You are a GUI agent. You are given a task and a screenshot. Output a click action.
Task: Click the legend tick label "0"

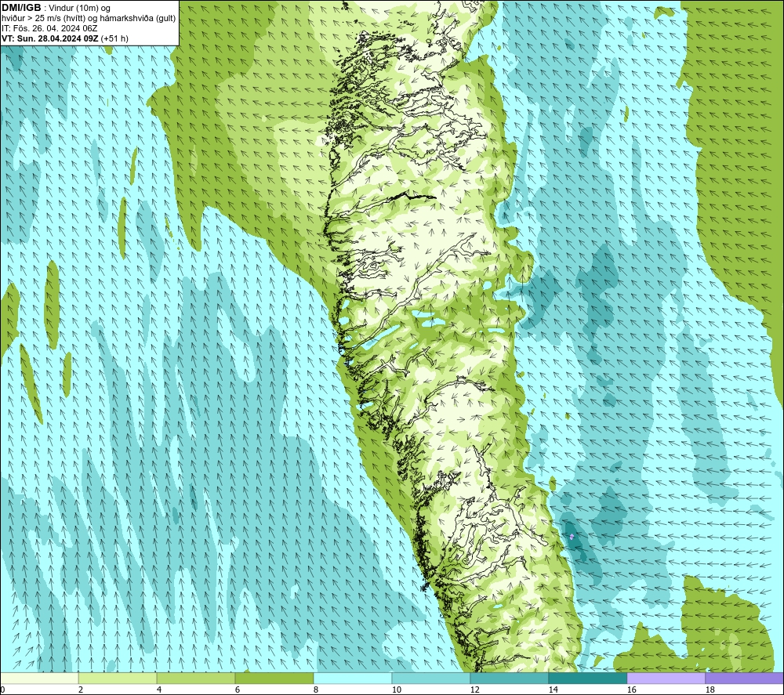tap(2, 690)
